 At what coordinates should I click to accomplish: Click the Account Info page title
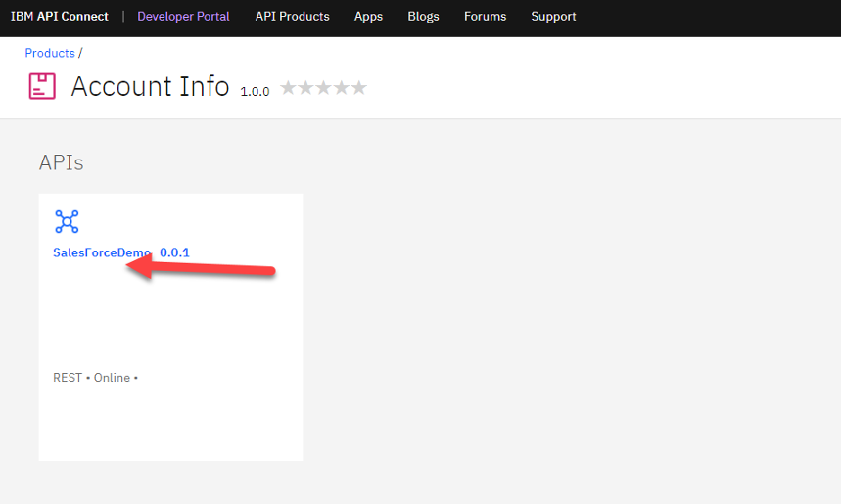pyautogui.click(x=150, y=86)
